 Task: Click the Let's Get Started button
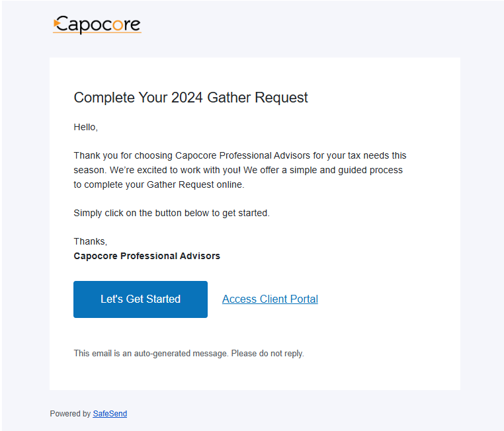(140, 299)
